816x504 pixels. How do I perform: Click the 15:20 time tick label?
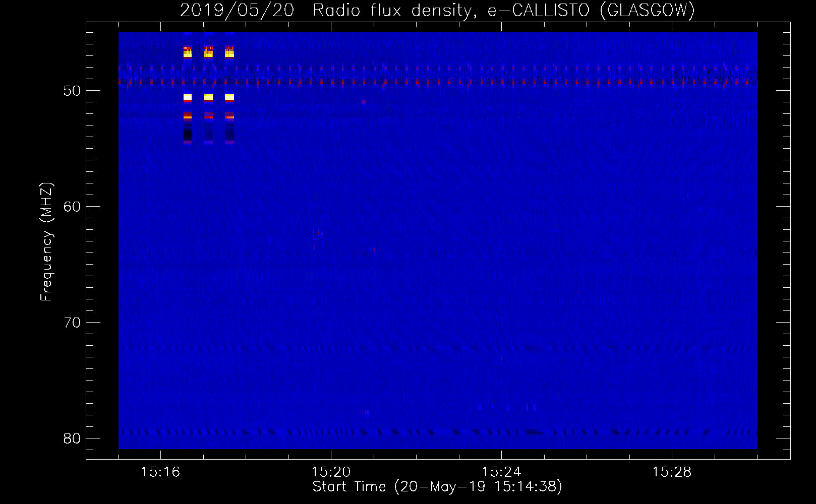(331, 472)
